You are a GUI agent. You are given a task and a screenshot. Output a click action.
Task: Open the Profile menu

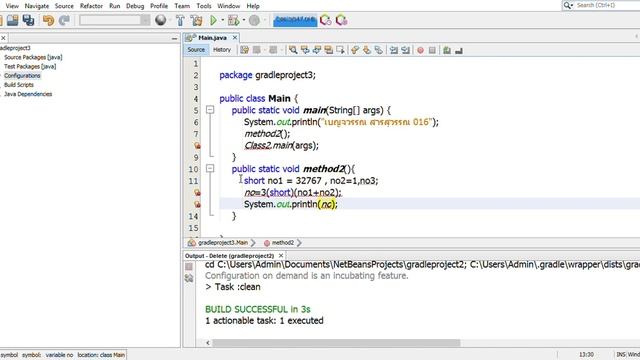coord(159,6)
